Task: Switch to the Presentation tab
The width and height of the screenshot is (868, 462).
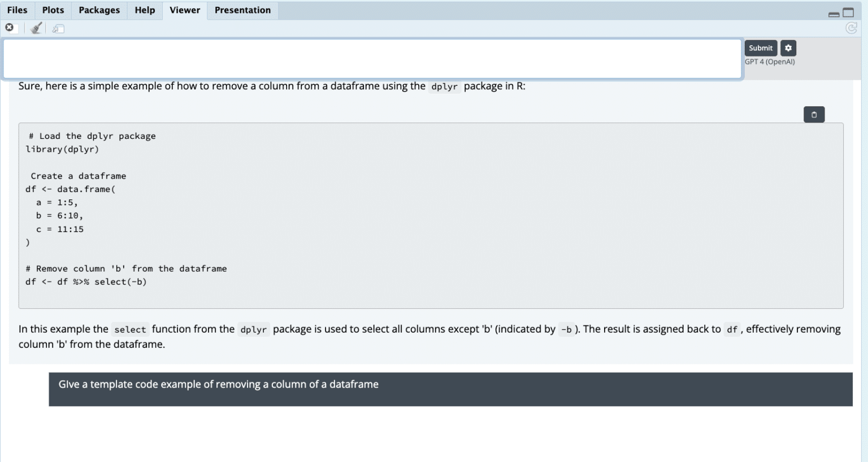Action: click(242, 10)
